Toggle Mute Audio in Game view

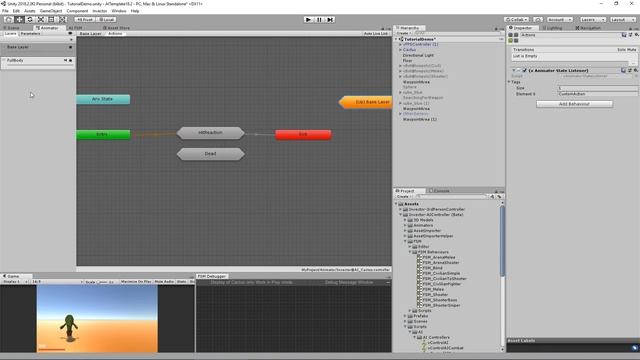[x=164, y=282]
